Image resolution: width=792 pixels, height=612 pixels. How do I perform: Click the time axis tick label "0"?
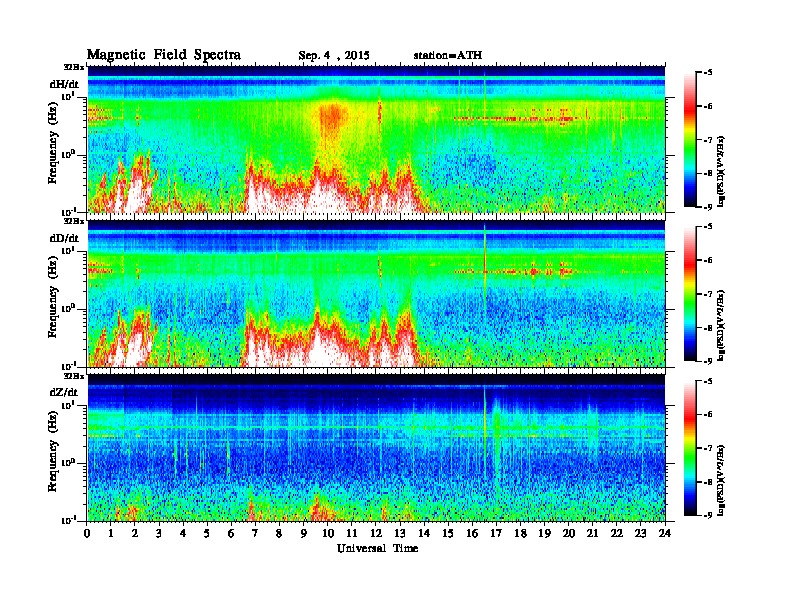click(87, 533)
